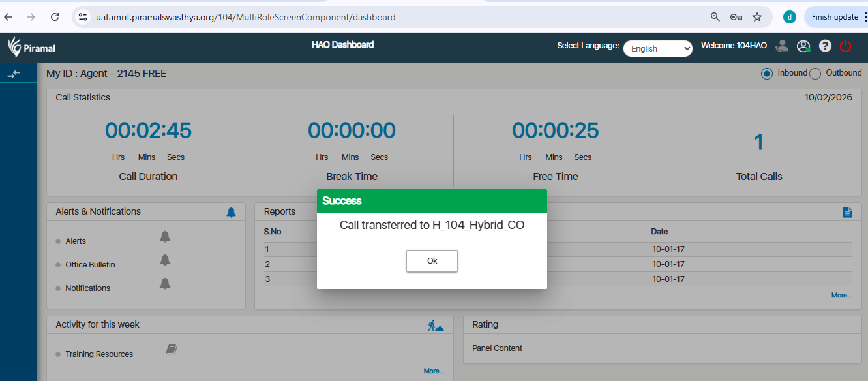Open the Select Language dropdown
The image size is (868, 381).
[x=657, y=49]
